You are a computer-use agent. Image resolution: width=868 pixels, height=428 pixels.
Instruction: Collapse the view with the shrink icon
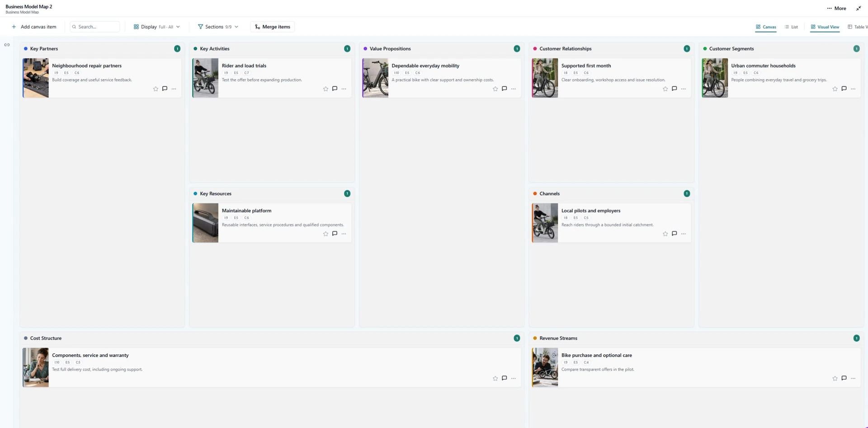[859, 8]
